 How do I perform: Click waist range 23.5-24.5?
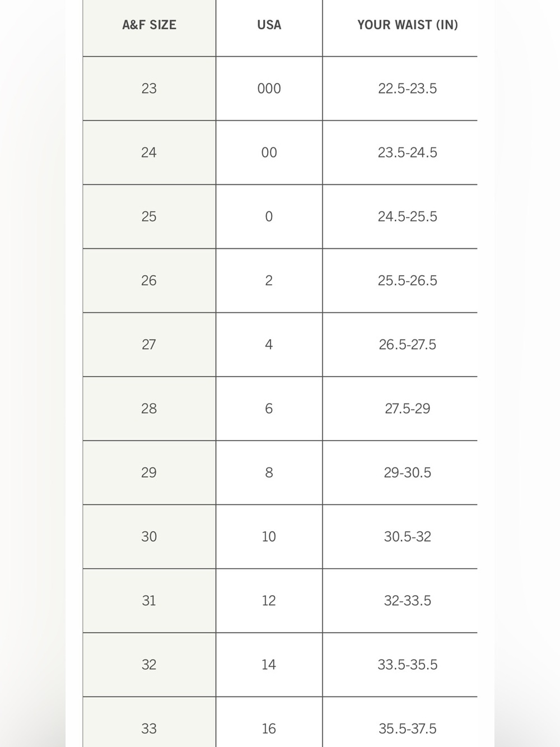point(408,152)
